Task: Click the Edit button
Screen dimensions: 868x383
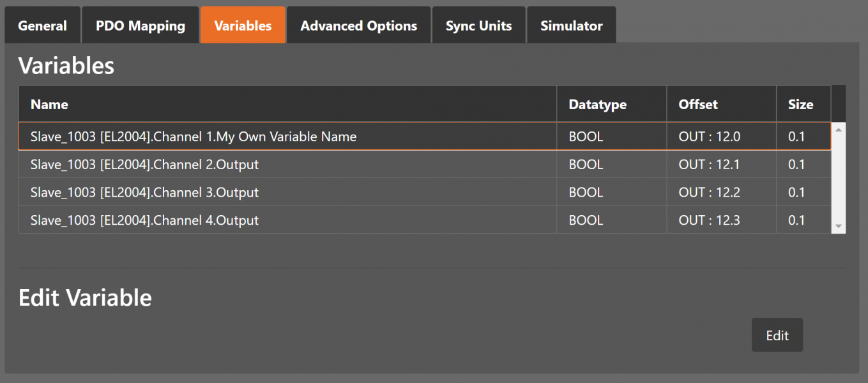Action: [777, 335]
